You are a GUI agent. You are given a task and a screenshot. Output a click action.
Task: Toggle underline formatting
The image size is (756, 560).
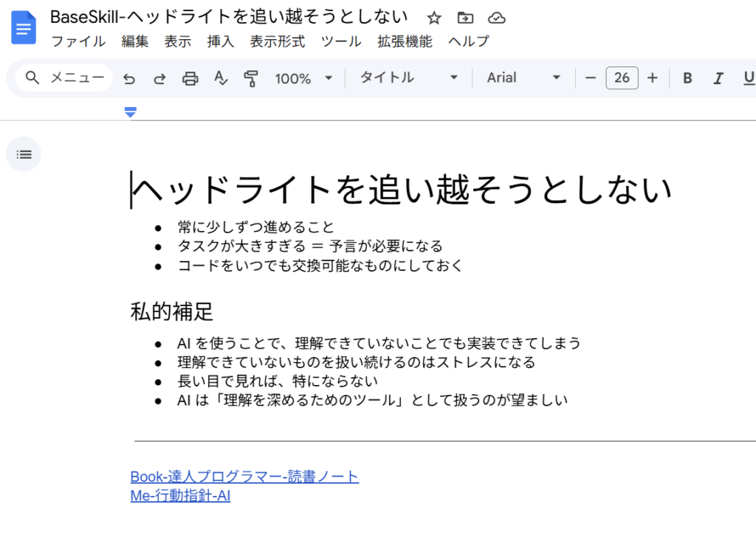[748, 78]
